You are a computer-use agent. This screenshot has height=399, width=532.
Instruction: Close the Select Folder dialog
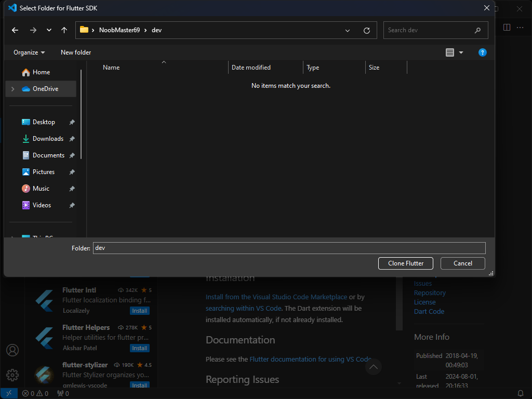point(486,8)
